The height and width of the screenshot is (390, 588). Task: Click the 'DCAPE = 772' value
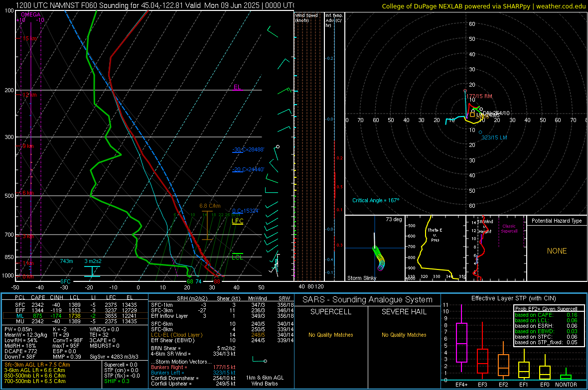pyautogui.click(x=20, y=351)
